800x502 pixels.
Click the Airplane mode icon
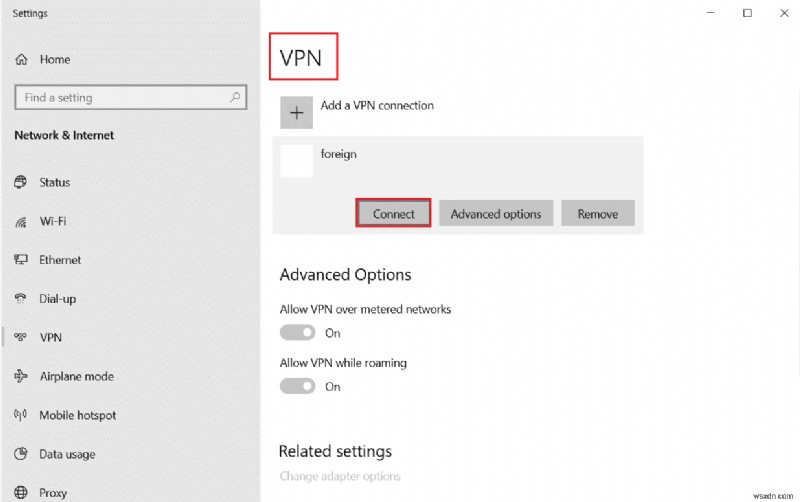pos(21,377)
